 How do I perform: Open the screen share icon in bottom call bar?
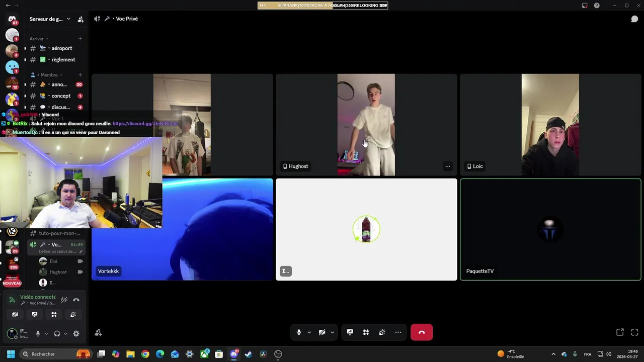(350, 332)
